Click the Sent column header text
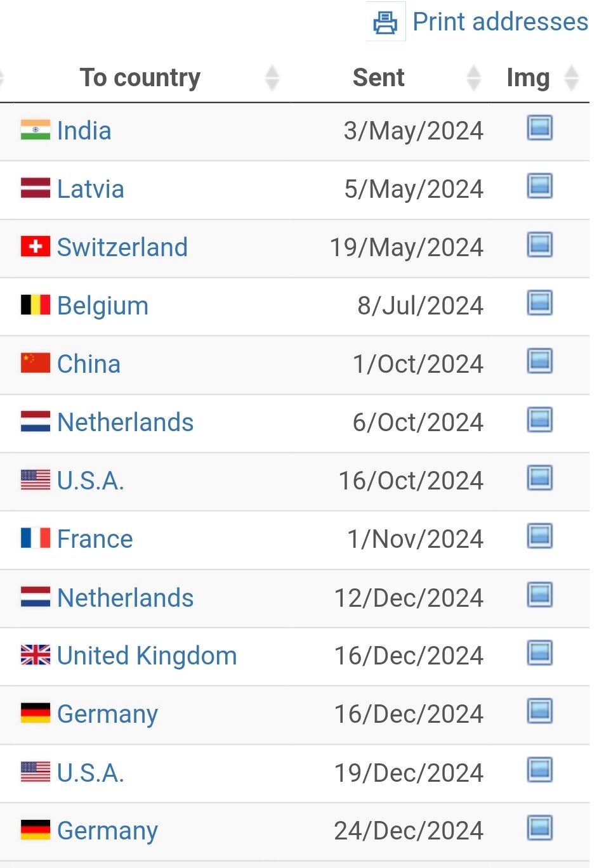The height and width of the screenshot is (868, 611). (379, 77)
